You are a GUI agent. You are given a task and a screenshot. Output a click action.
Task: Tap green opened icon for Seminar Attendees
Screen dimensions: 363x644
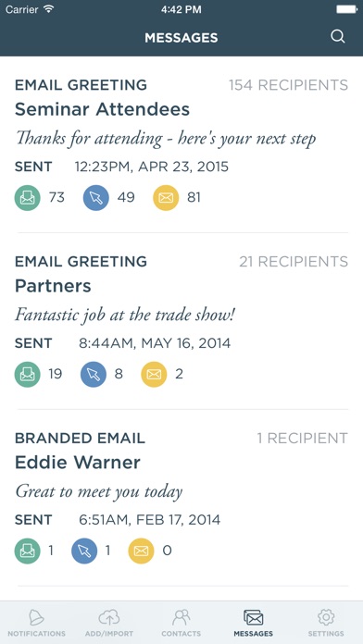(28, 198)
